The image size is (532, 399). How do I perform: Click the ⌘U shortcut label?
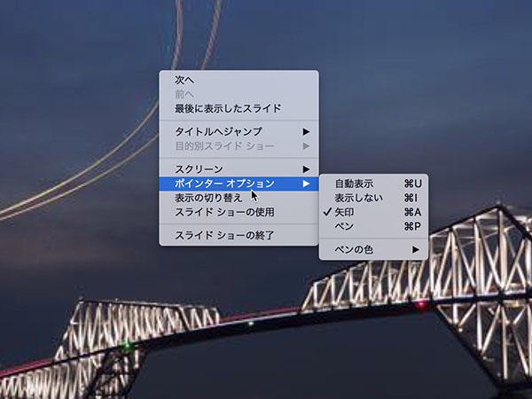(412, 184)
